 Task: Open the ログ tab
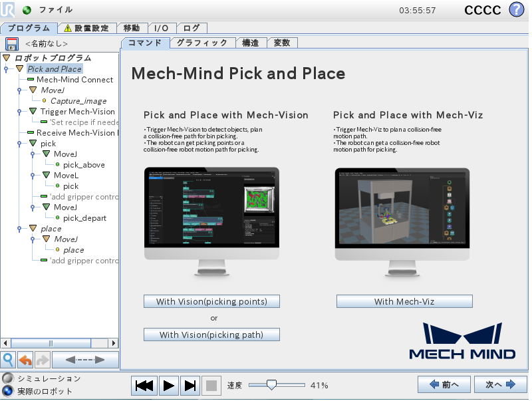click(x=192, y=28)
